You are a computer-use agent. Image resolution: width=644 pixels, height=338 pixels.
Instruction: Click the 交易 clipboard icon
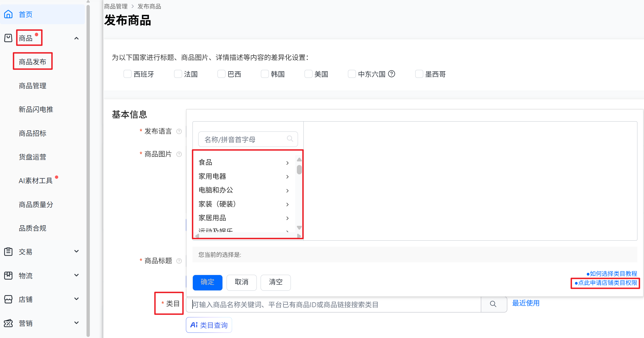(x=8, y=252)
